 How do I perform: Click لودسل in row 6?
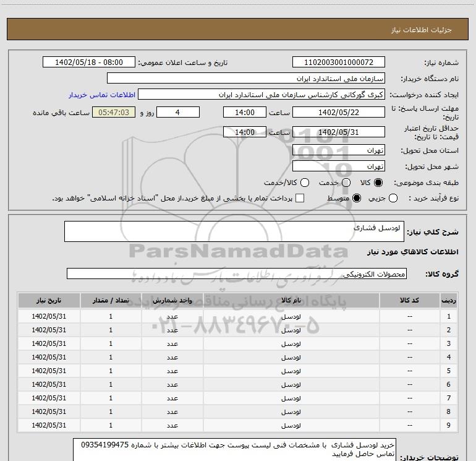(x=291, y=385)
